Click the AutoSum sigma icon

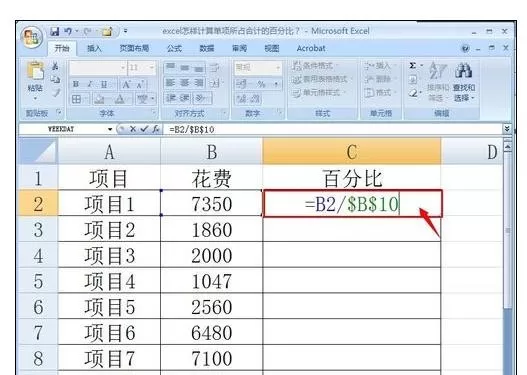(x=413, y=66)
